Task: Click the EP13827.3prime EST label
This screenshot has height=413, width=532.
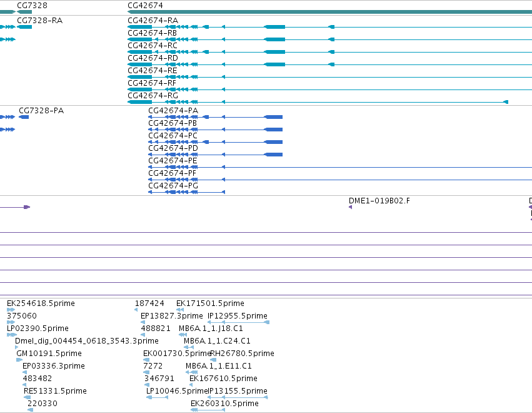Action: [x=172, y=316]
